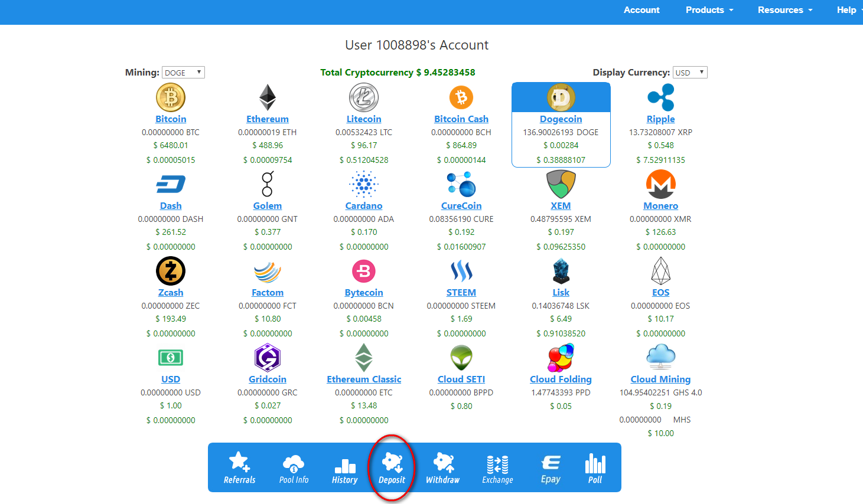Follow the Cloud Mining text link
The height and width of the screenshot is (504, 863).
[x=661, y=379]
